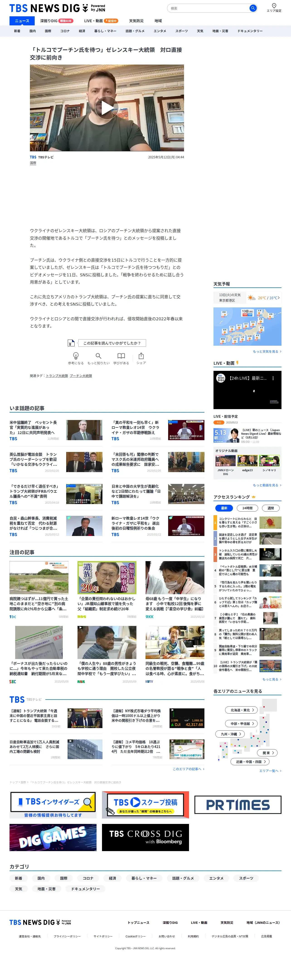
Task: Click the 国際 tag under the article
Action: 33,163
